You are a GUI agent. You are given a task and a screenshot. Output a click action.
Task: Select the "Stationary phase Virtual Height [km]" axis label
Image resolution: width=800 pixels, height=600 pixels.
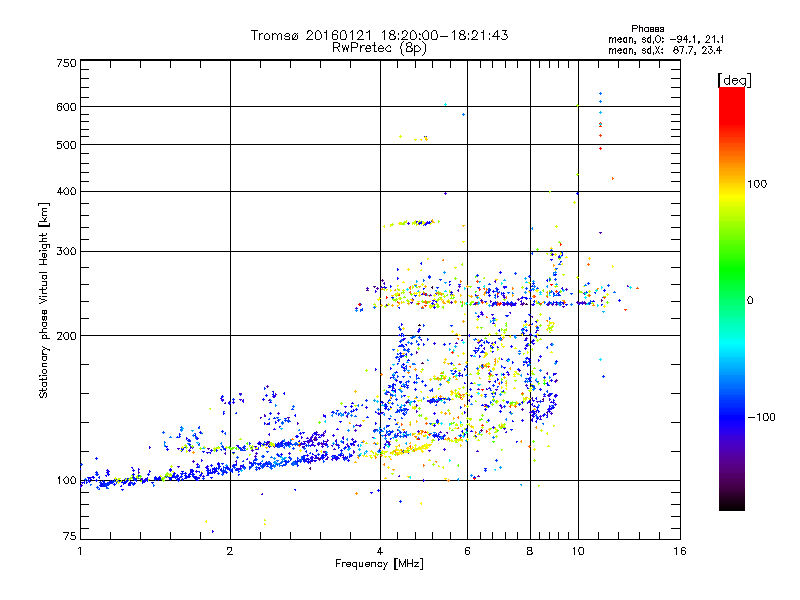click(44, 301)
